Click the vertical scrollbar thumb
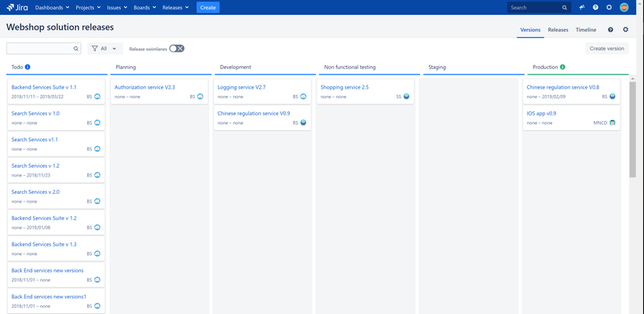The image size is (644, 314). point(632,129)
